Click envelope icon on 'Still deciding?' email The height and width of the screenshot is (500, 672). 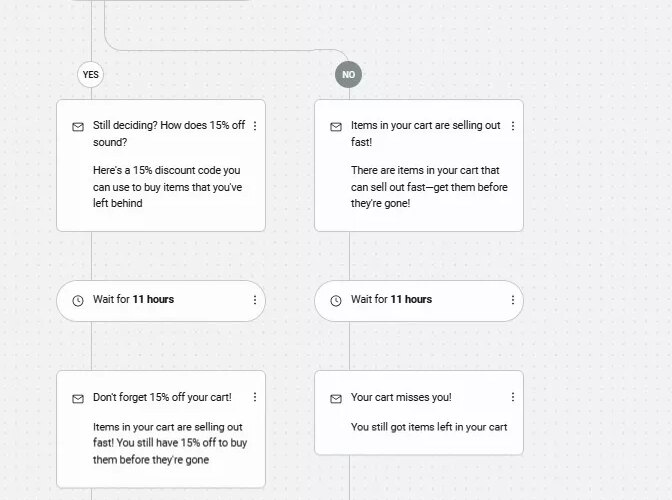(78, 127)
